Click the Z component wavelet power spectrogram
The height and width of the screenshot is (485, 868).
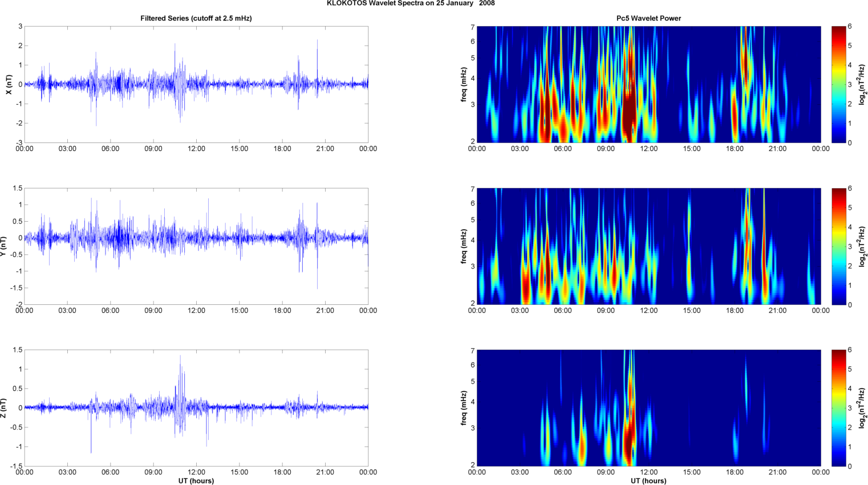(648, 408)
